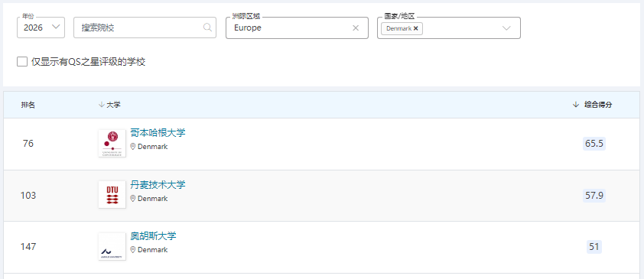Select the rank value 76
Viewport: 644px width, 279px height.
[x=28, y=144]
